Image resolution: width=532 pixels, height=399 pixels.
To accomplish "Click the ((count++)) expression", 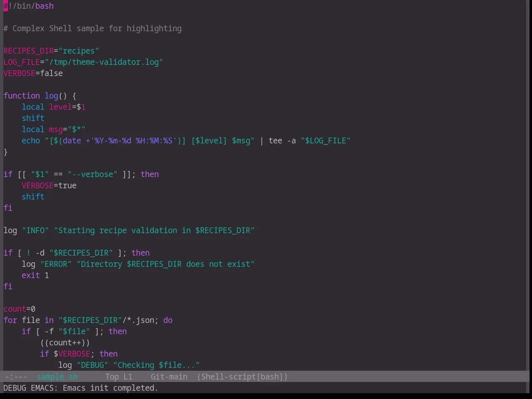I will 65,343.
